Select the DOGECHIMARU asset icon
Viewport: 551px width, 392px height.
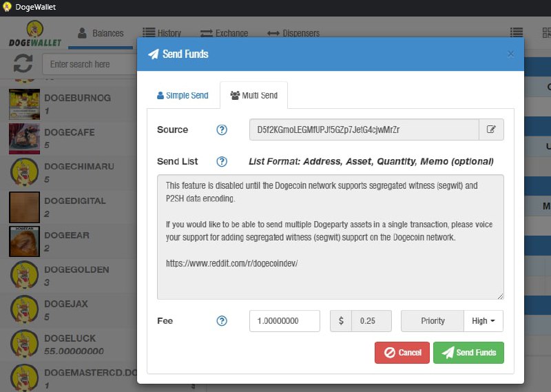[24, 173]
